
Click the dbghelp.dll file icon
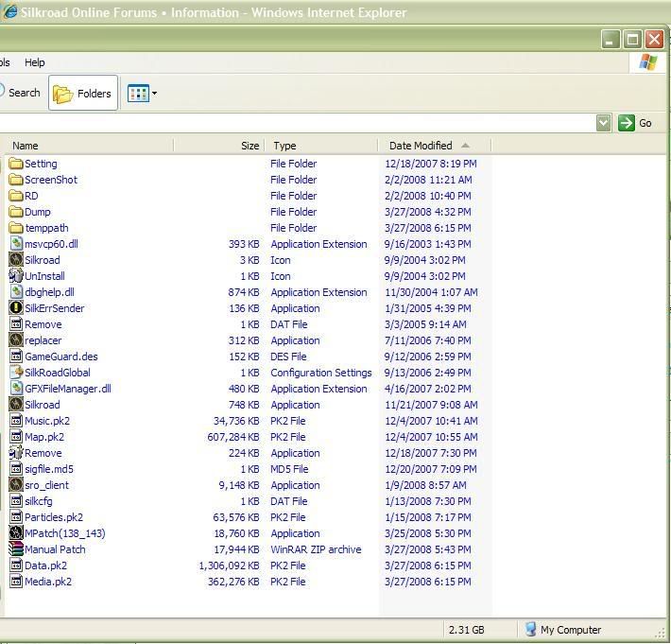[16, 292]
